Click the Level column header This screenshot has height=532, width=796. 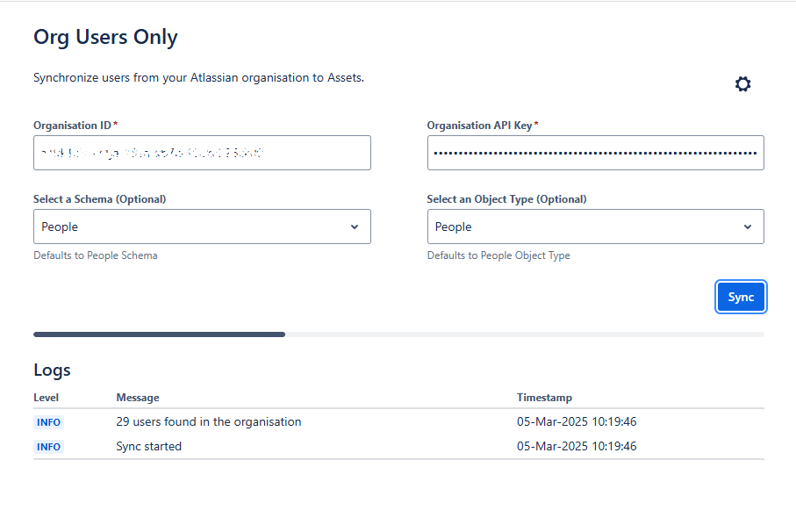tap(47, 398)
